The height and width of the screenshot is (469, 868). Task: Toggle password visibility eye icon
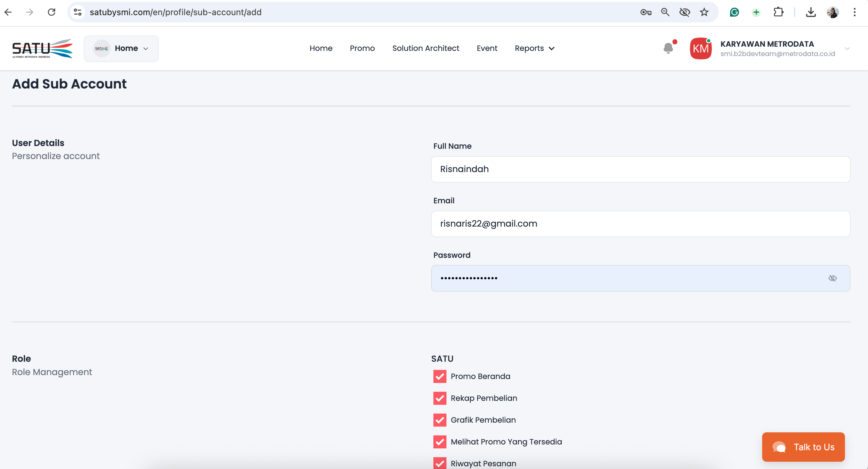pos(832,278)
